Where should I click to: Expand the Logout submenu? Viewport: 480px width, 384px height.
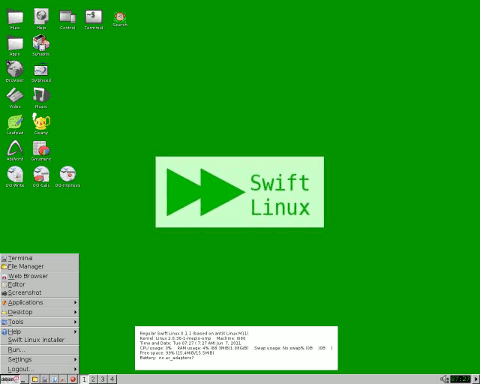pyautogui.click(x=39, y=369)
